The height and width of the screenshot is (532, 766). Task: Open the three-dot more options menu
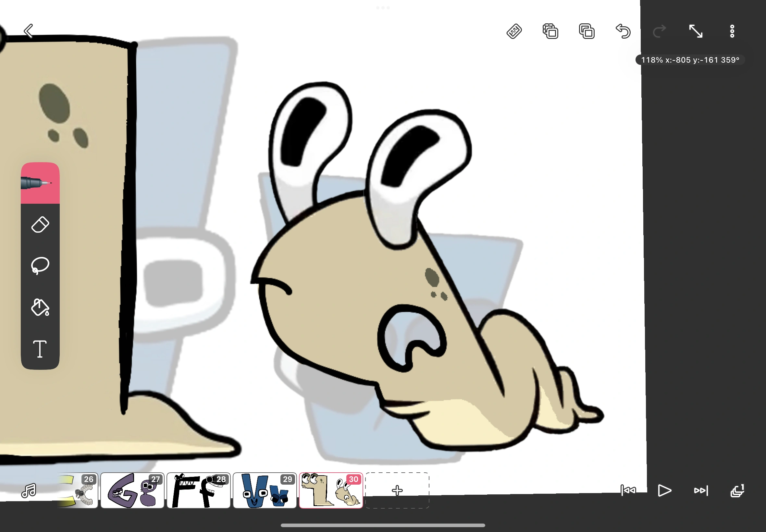pyautogui.click(x=732, y=31)
